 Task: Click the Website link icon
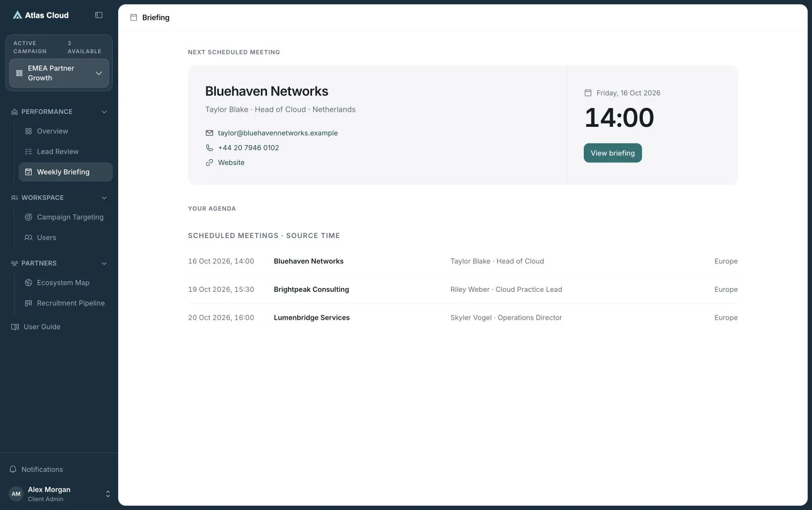[x=209, y=162]
